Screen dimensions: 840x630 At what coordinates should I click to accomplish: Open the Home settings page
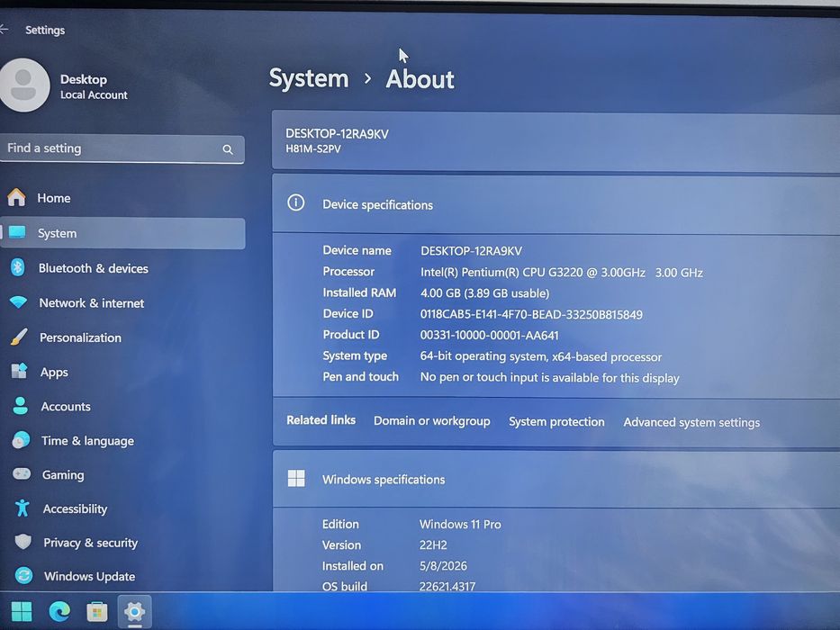coord(122,198)
